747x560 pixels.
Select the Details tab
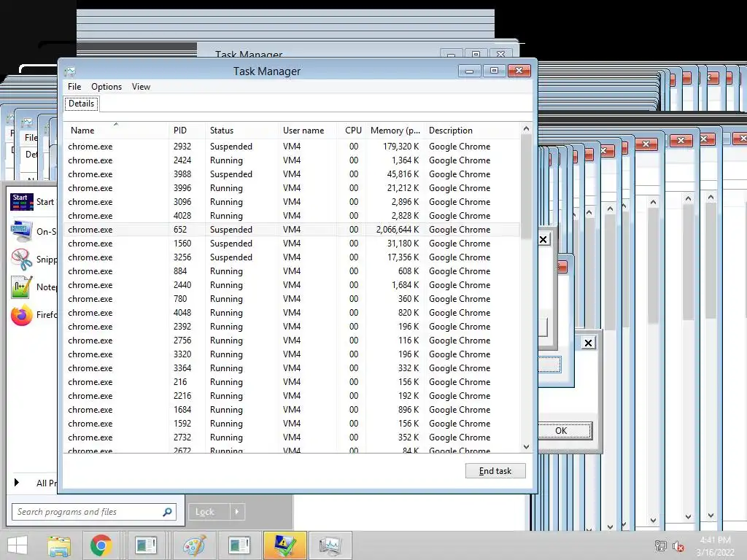click(x=82, y=104)
